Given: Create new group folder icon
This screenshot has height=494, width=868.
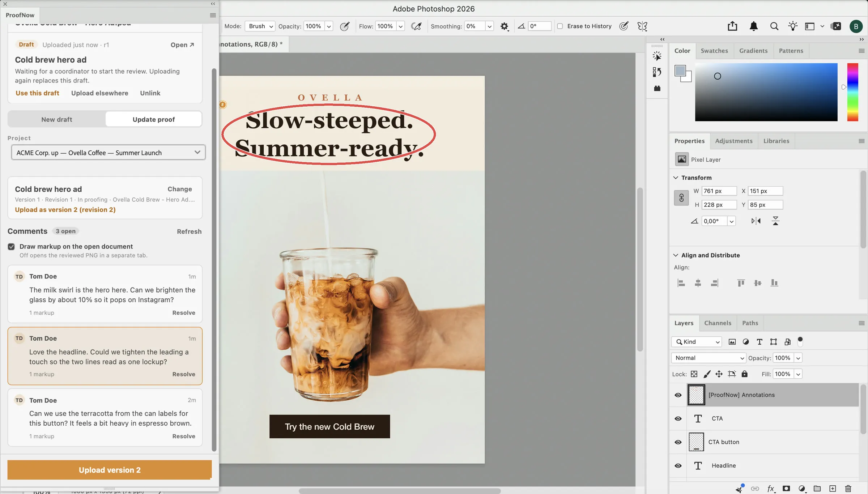Looking at the screenshot, I should pyautogui.click(x=817, y=489).
